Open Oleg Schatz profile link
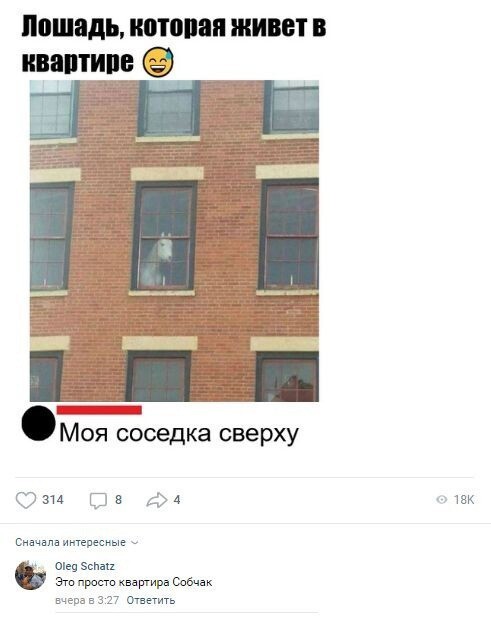 coord(85,566)
